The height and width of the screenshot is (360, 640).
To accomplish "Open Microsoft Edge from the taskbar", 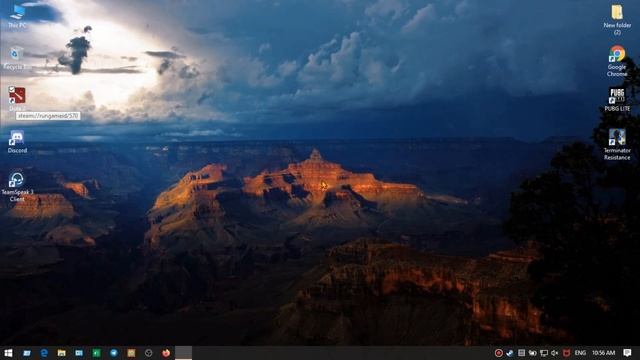I will (44, 353).
